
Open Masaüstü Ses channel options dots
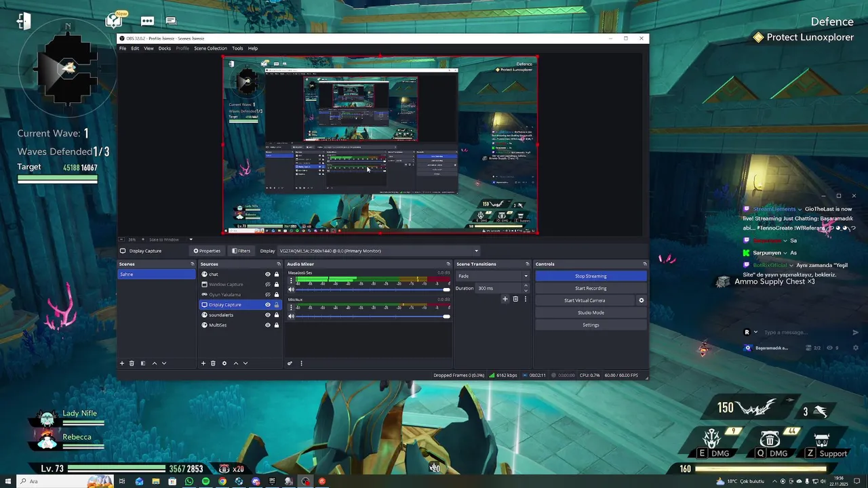(292, 280)
